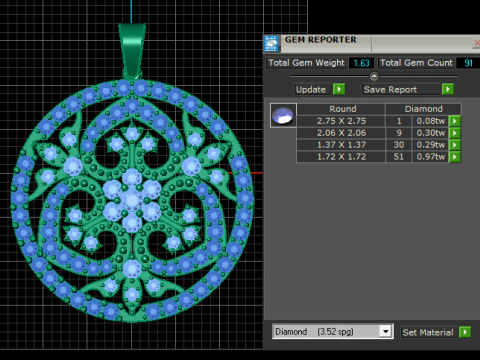Click the count cell showing 51
Screen dimensions: 480x360
(399, 157)
